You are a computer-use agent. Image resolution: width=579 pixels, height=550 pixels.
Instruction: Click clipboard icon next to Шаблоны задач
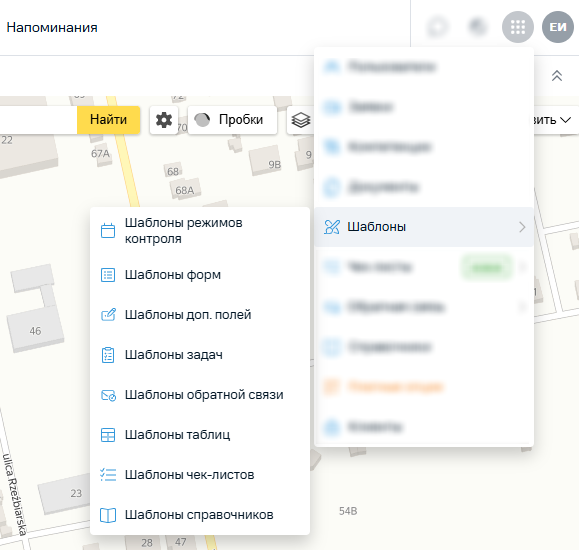click(x=108, y=355)
